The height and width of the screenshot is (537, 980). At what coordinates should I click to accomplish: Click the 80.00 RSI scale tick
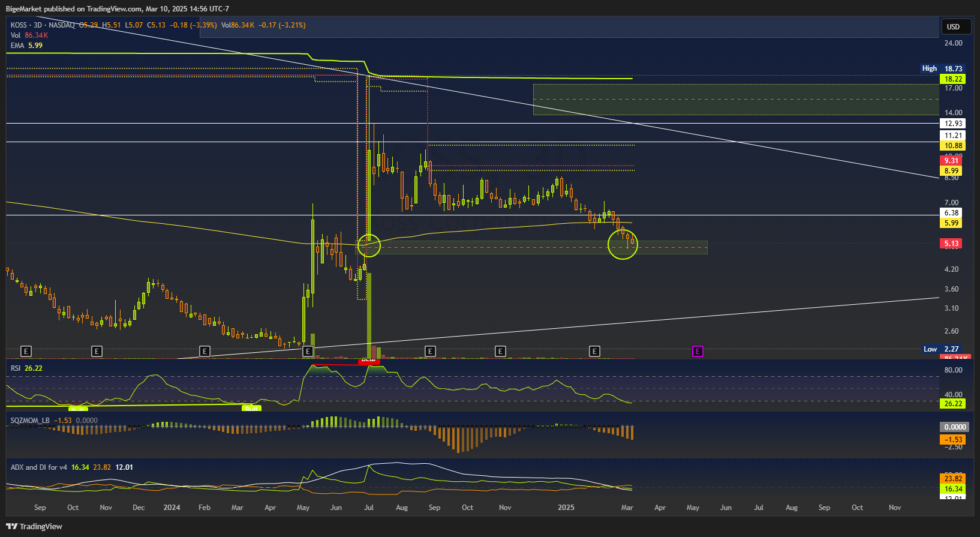coord(953,370)
